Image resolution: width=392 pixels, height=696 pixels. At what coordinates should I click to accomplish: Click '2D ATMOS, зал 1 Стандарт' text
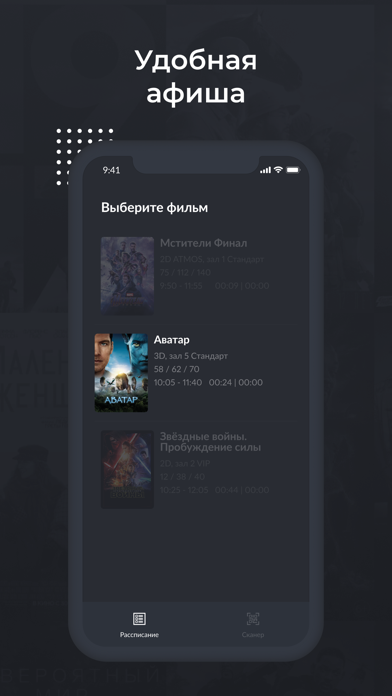pyautogui.click(x=212, y=259)
